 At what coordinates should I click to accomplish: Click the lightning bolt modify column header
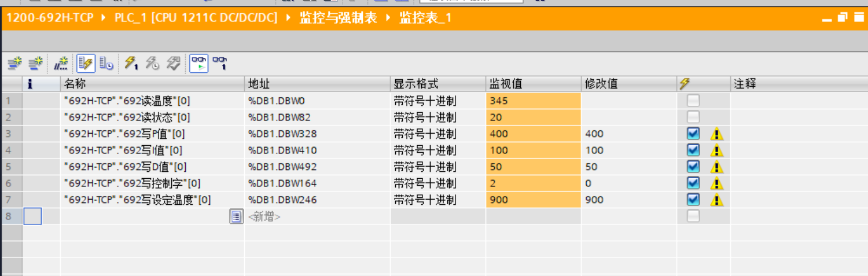click(x=685, y=84)
